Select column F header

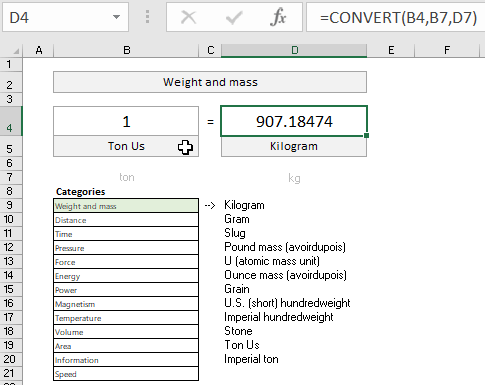coord(447,50)
